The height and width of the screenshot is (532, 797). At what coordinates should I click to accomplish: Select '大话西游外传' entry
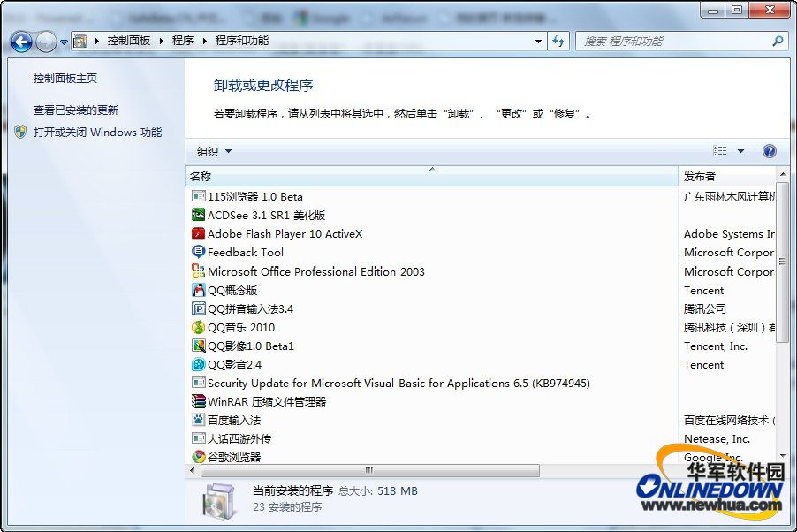pyautogui.click(x=239, y=438)
